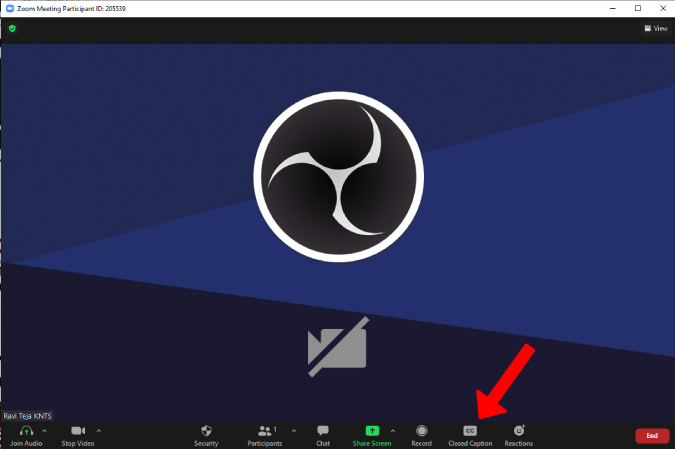675x449 pixels.
Task: Close the Zoom Meeting window
Action: coord(663,8)
